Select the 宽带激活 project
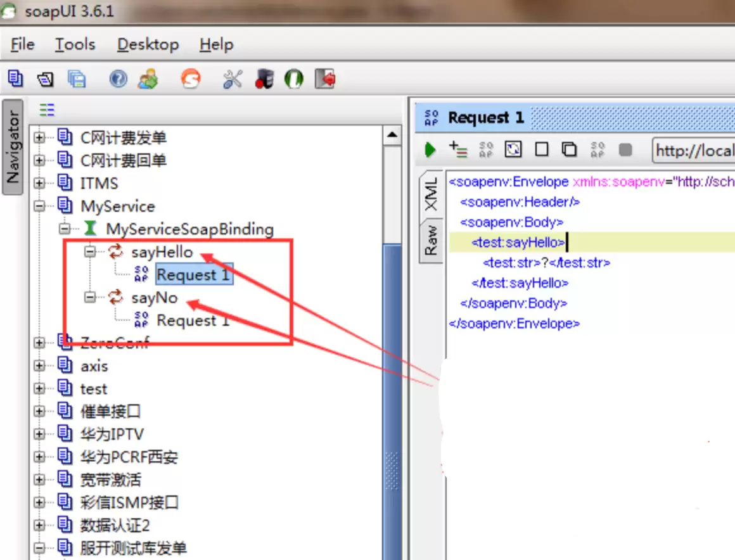Screen dimensions: 735x560 tap(111, 480)
